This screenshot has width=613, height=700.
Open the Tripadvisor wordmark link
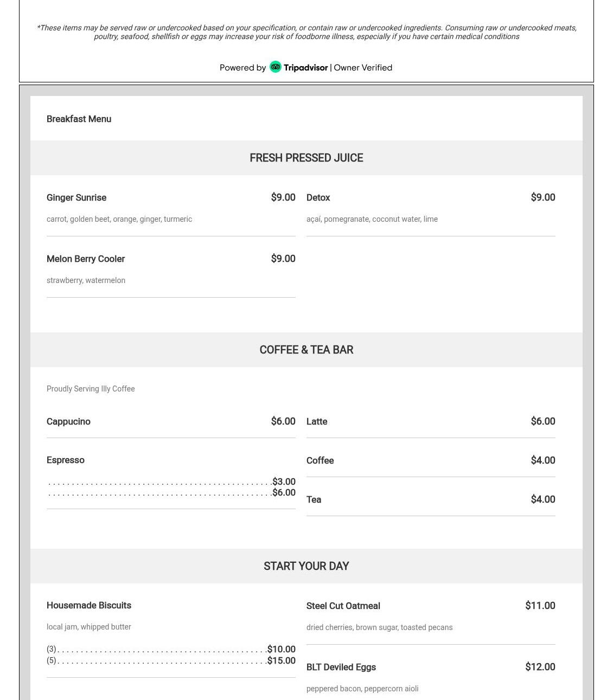(305, 68)
